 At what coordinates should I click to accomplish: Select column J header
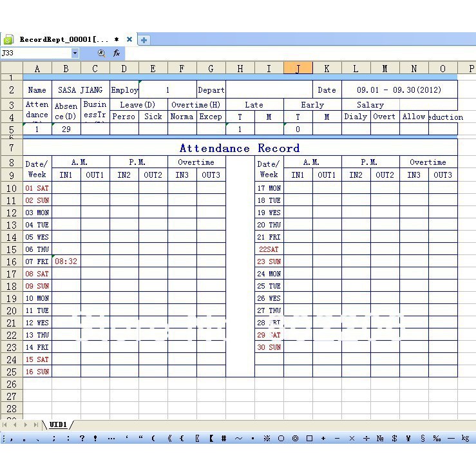[298, 68]
